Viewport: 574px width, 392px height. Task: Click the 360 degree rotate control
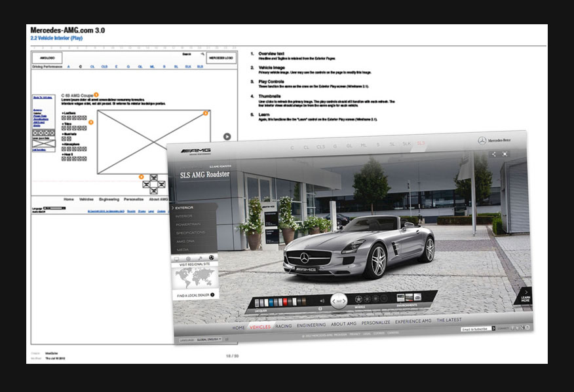click(x=339, y=301)
